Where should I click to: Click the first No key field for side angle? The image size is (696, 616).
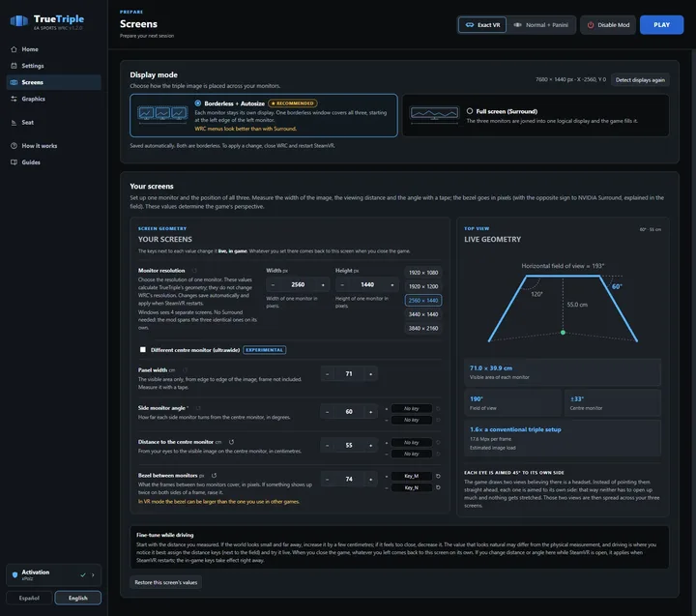tap(412, 409)
